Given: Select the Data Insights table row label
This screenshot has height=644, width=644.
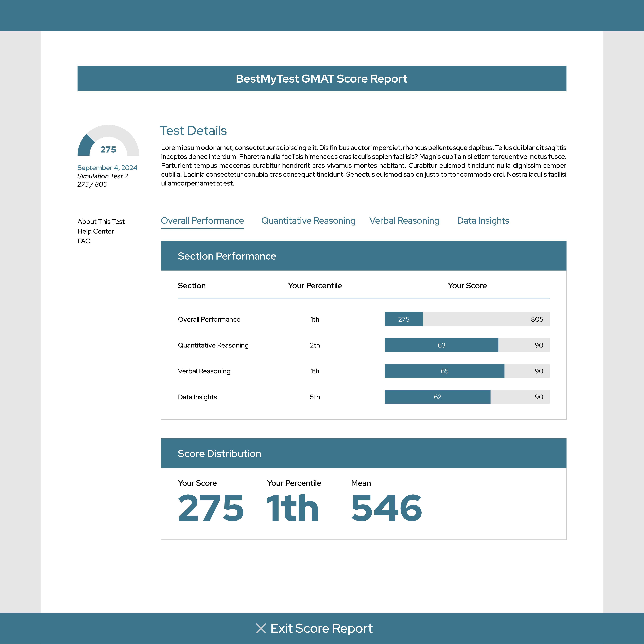Looking at the screenshot, I should point(197,397).
